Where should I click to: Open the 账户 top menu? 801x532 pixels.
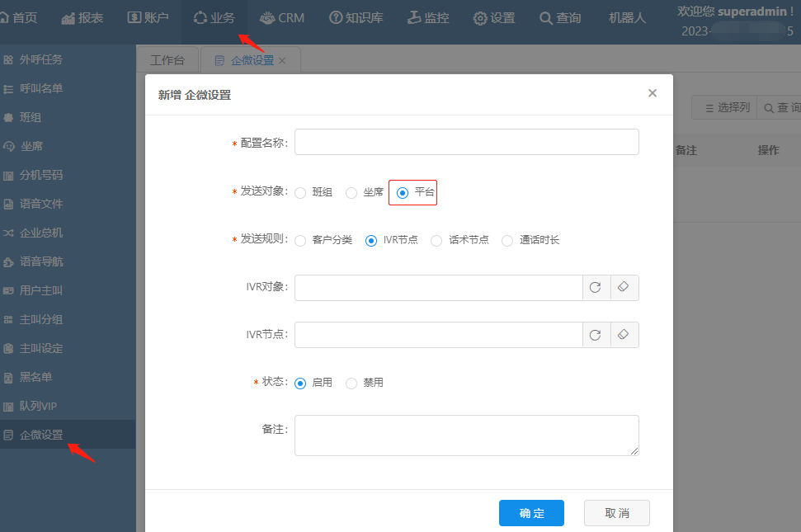coord(148,18)
